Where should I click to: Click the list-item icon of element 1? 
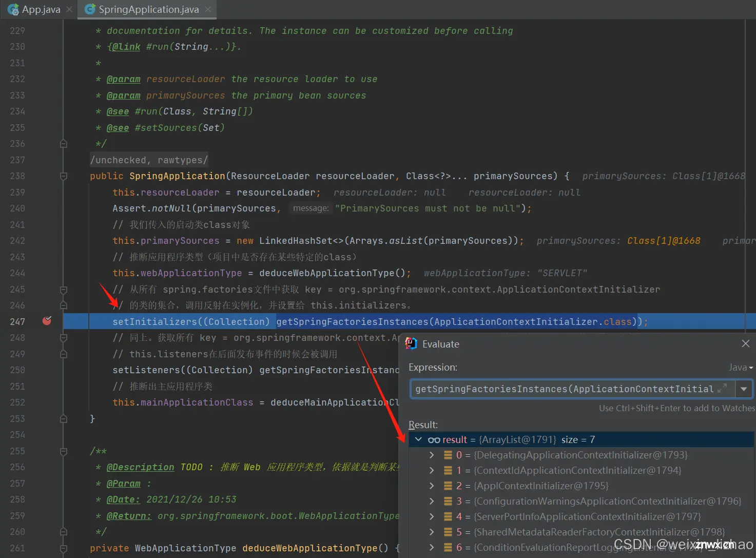(448, 470)
